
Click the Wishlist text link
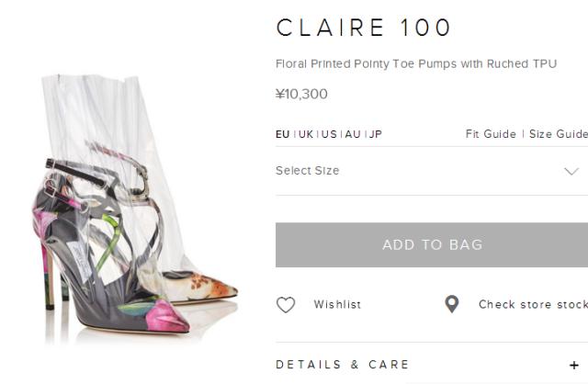pyautogui.click(x=337, y=304)
